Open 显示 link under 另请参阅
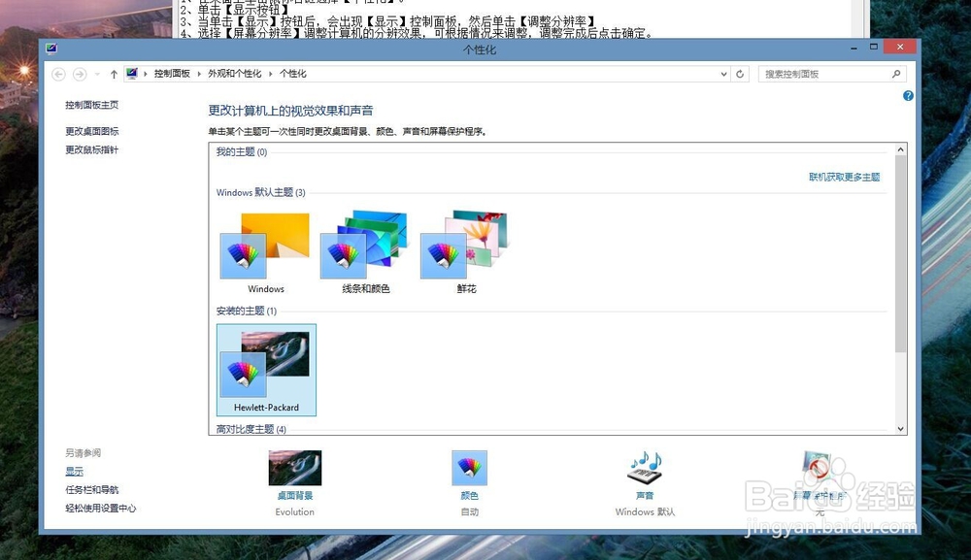Image resolution: width=971 pixels, height=560 pixels. (75, 472)
